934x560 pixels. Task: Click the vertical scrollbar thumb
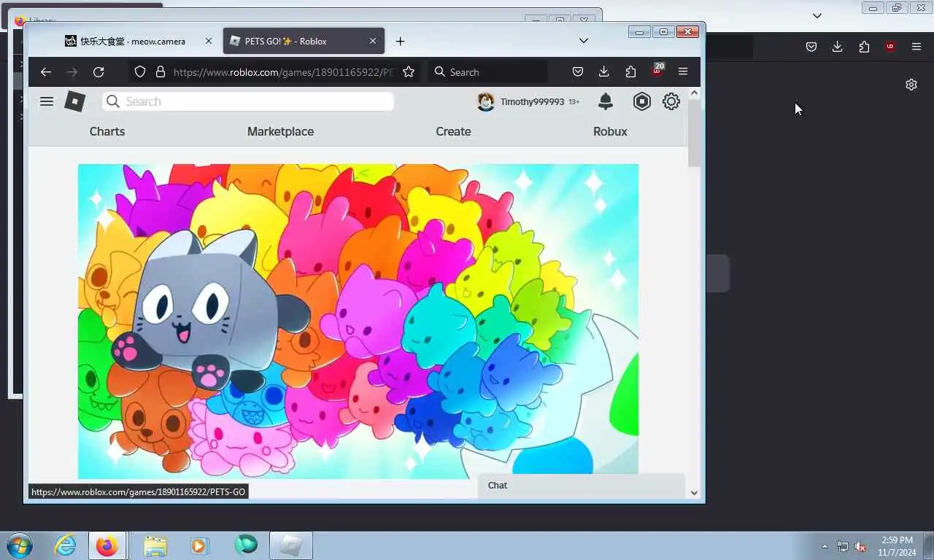tap(694, 133)
